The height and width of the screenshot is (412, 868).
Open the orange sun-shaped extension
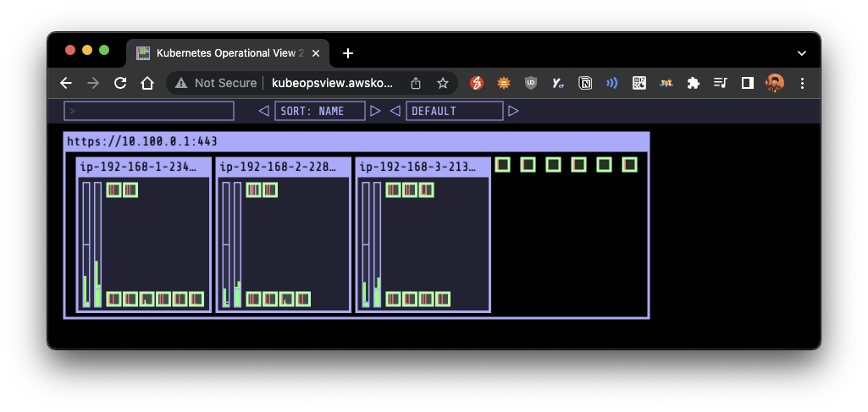pyautogui.click(x=504, y=83)
